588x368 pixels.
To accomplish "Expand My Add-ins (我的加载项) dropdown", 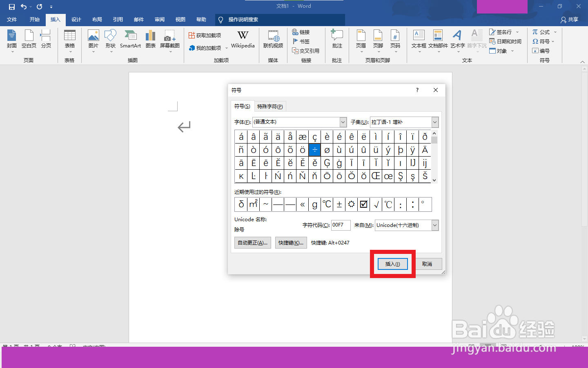I will tap(227, 48).
